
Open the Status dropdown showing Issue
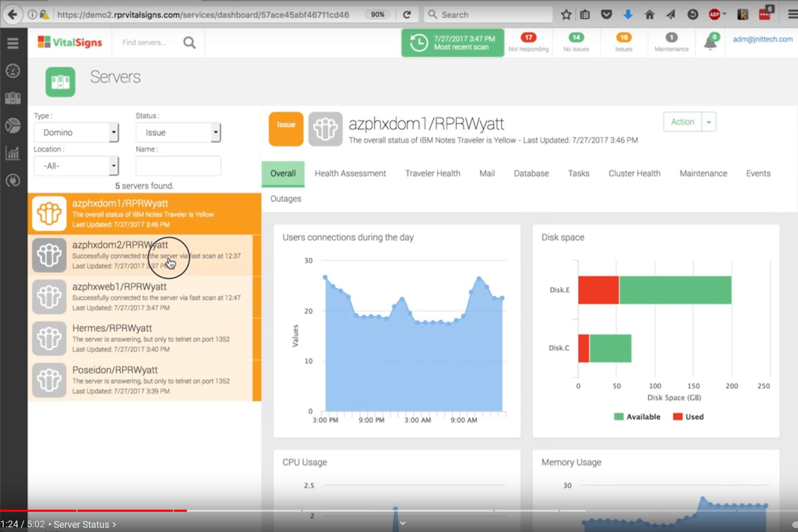click(178, 132)
